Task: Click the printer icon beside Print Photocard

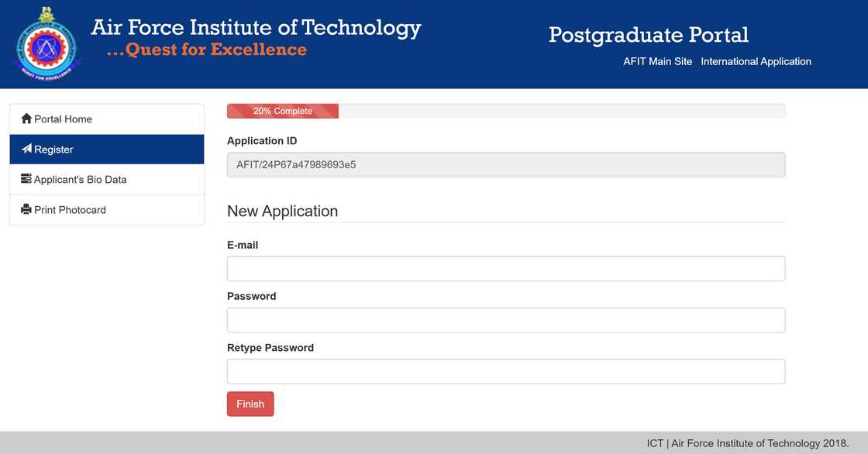Action: coord(27,209)
